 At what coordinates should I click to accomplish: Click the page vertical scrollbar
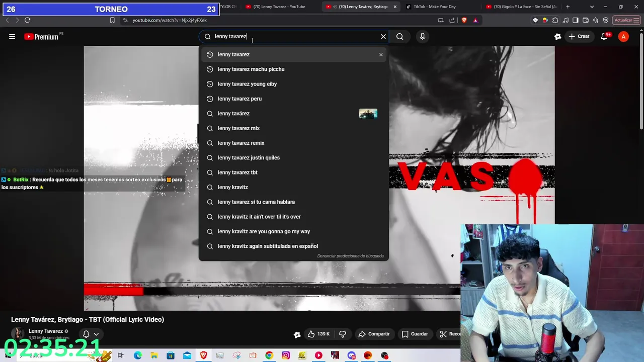[x=641, y=80]
